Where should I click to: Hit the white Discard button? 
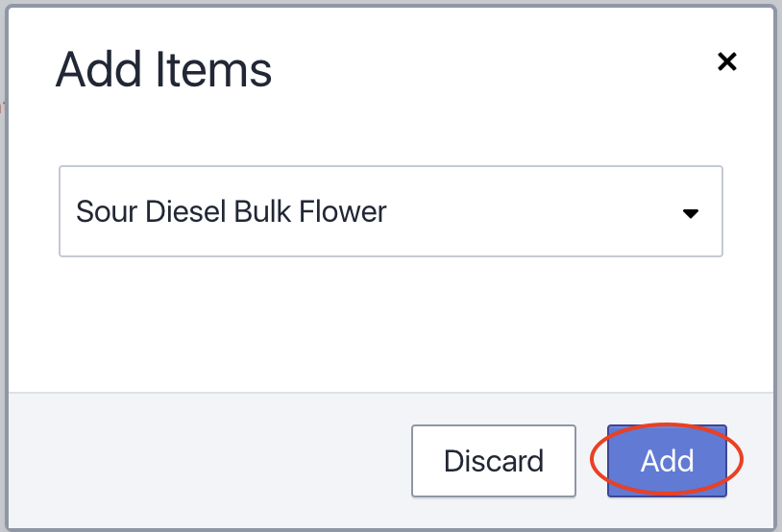tap(494, 461)
